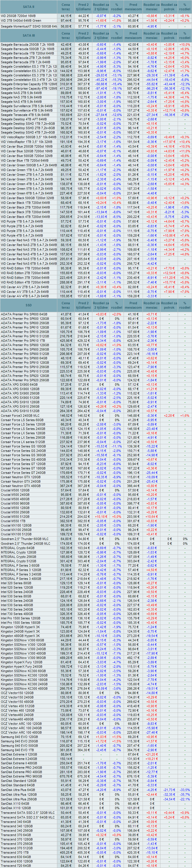Select Transcend 630 64GB row name
The width and height of the screenshot is (192, 868).
point(16,857)
